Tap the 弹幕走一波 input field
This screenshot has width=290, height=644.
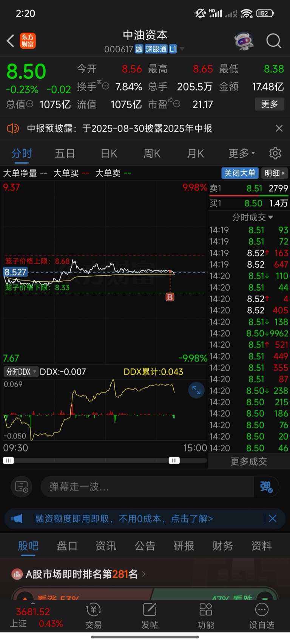147,487
